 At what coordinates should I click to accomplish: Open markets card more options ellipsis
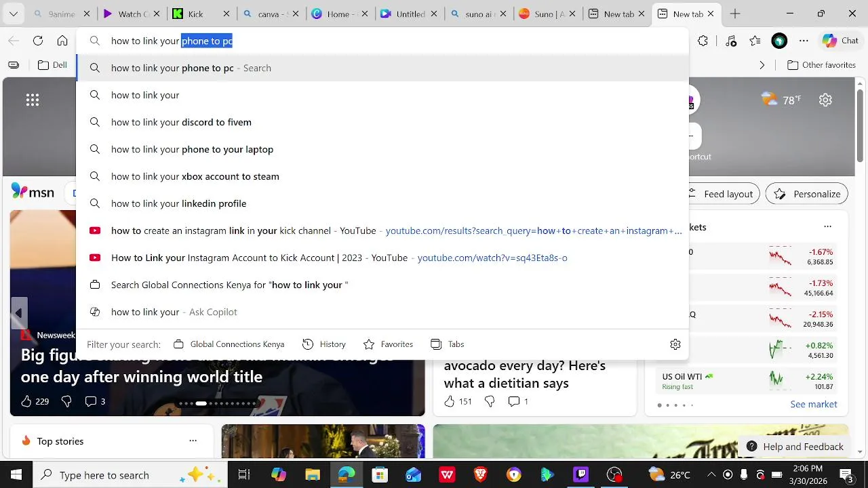click(827, 227)
